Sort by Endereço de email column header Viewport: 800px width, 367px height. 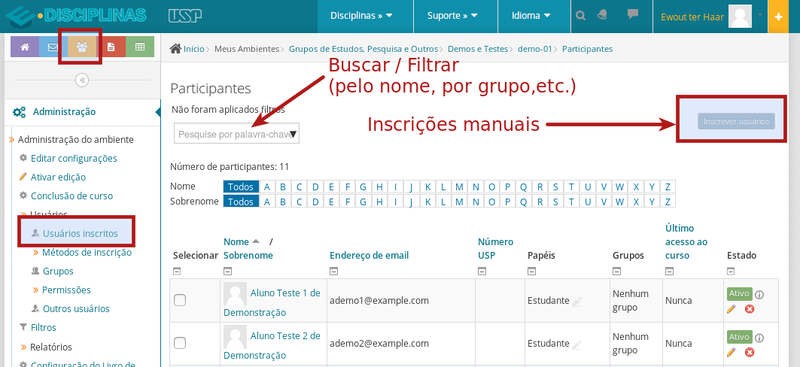coord(369,255)
